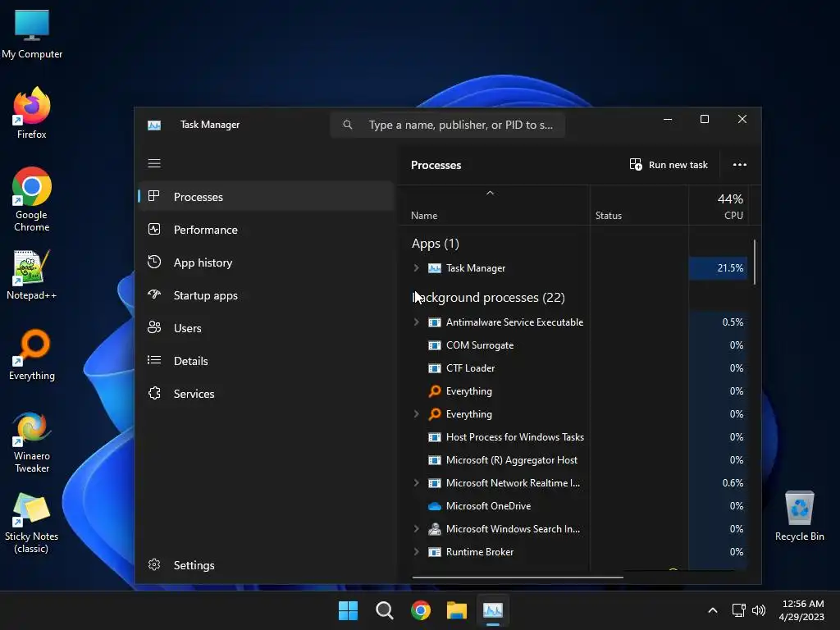
Task: Click the Performance sidebar icon
Action: (154, 230)
